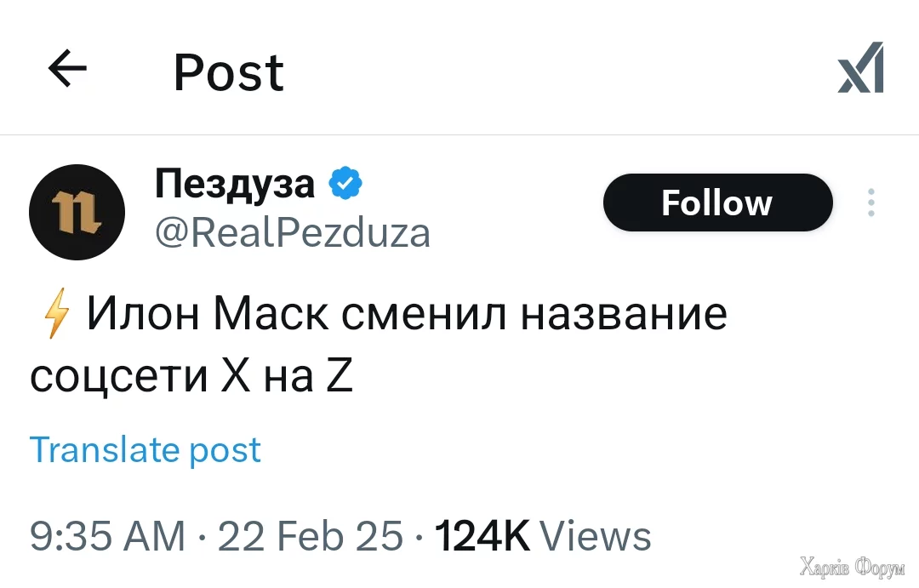Click the 22 Feb 25 date
This screenshot has height=588, width=919.
pyautogui.click(x=311, y=536)
